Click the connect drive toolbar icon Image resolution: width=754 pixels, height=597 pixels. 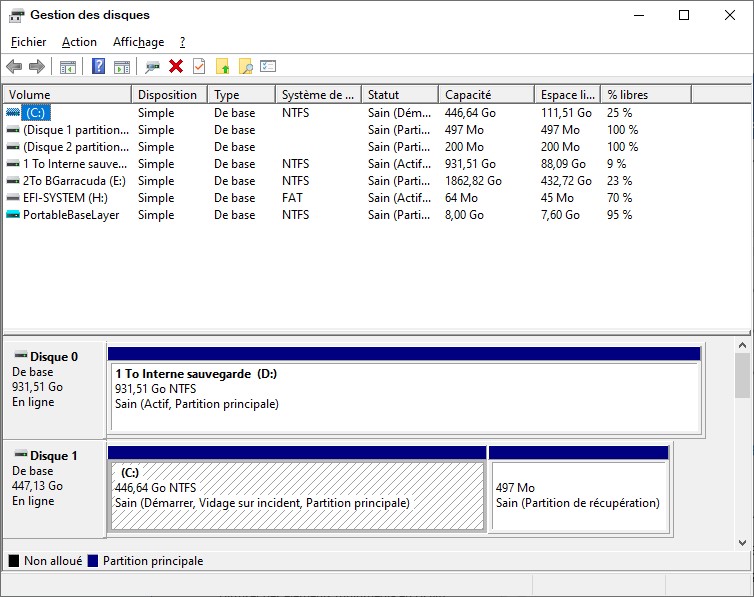pyautogui.click(x=152, y=67)
